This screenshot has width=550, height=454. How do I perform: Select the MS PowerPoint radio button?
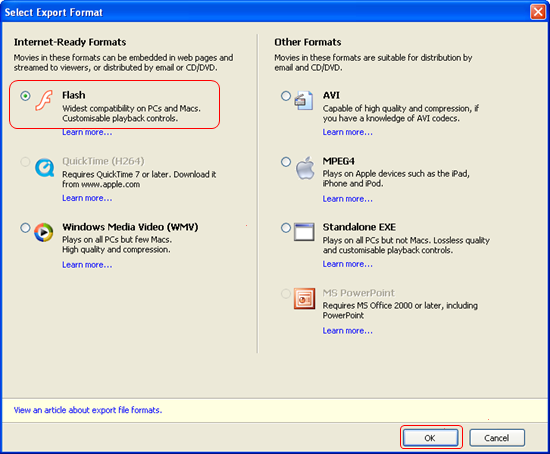point(286,294)
